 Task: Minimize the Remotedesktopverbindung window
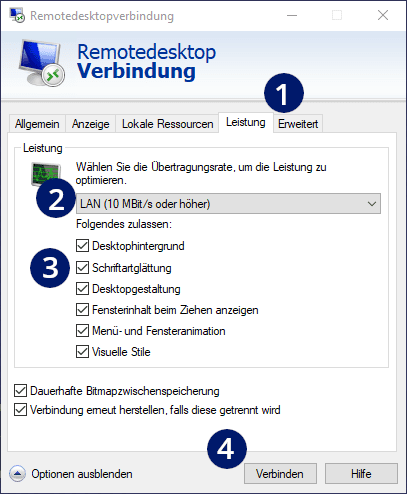(292, 15)
